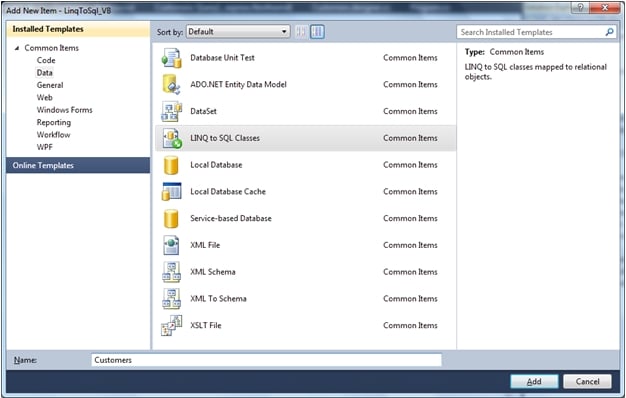
Task: Collapse the Common Items tree node
Action: pyautogui.click(x=17, y=48)
